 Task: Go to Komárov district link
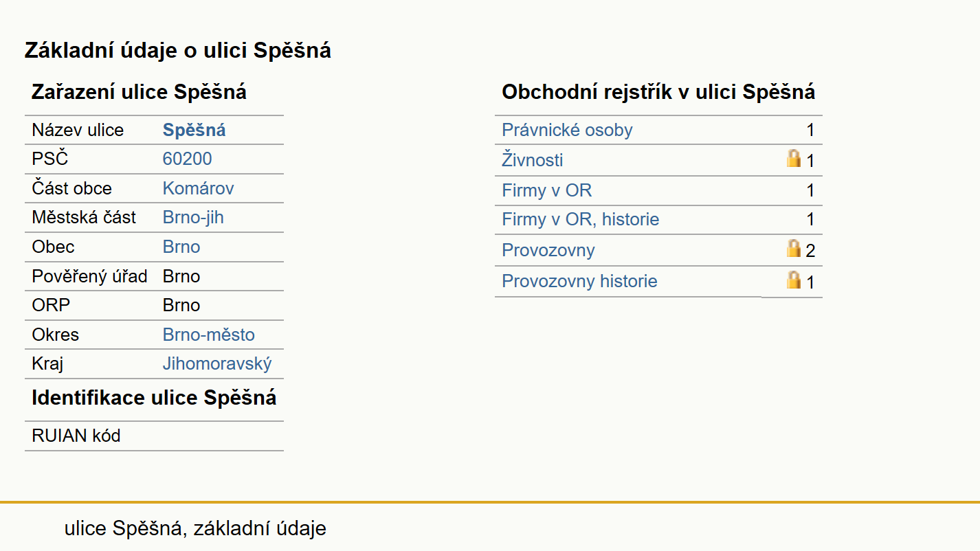[199, 189]
